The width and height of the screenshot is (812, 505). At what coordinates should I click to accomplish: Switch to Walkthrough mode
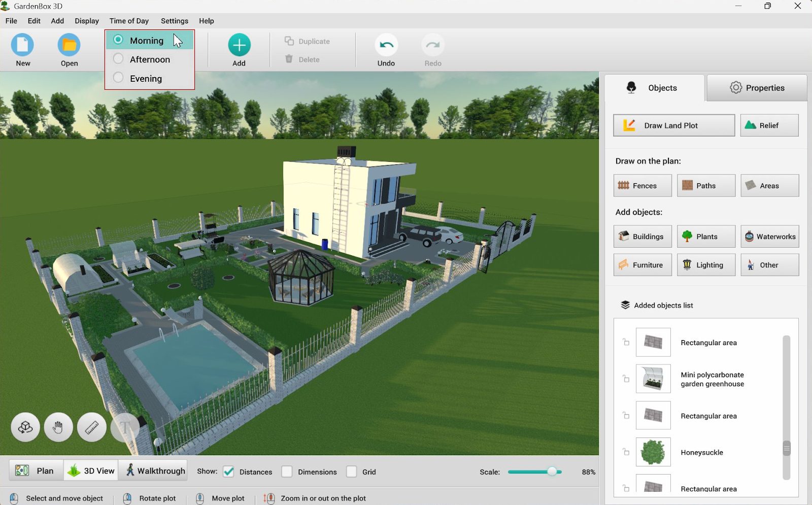(x=155, y=470)
